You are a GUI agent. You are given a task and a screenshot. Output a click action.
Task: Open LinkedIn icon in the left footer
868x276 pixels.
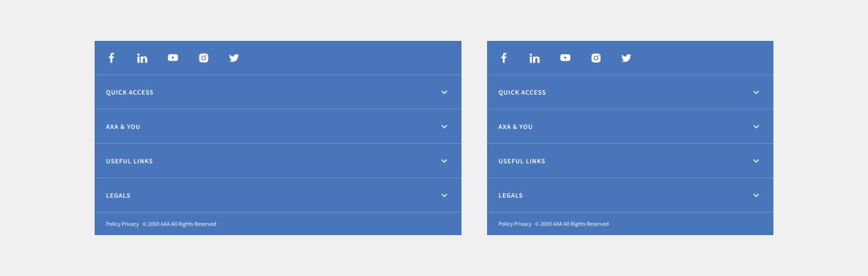(142, 58)
